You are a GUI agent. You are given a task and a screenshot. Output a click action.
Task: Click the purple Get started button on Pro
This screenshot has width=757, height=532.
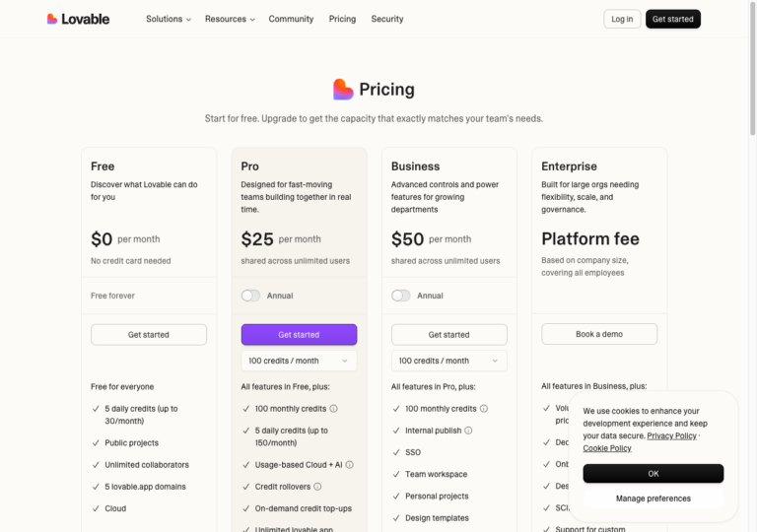click(299, 335)
